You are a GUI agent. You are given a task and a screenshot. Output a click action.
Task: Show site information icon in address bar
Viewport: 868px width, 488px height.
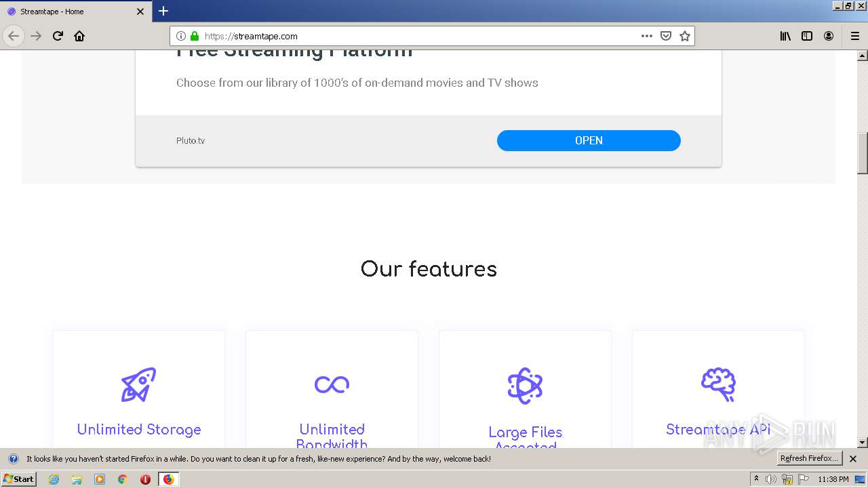coord(181,36)
